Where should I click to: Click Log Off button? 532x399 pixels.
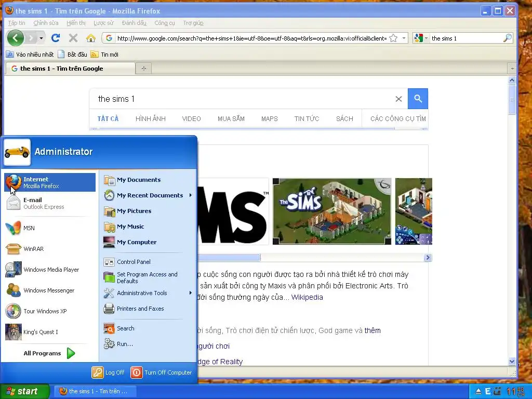tap(108, 373)
